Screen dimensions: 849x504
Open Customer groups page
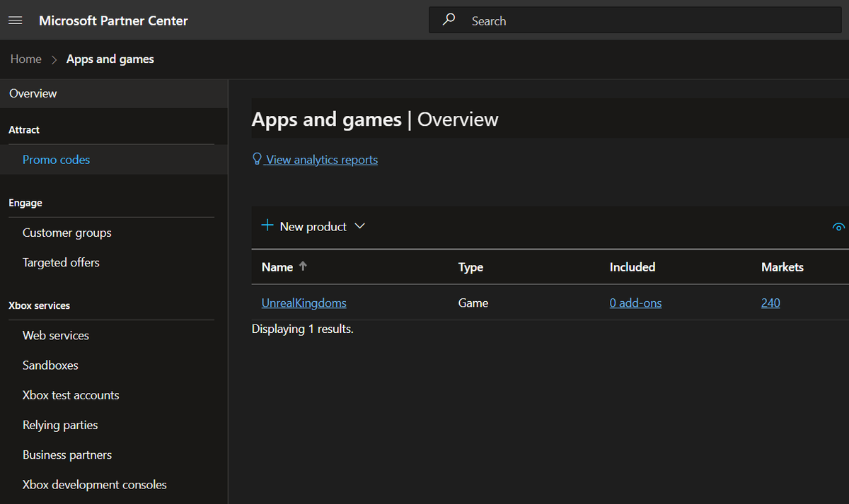tap(67, 233)
